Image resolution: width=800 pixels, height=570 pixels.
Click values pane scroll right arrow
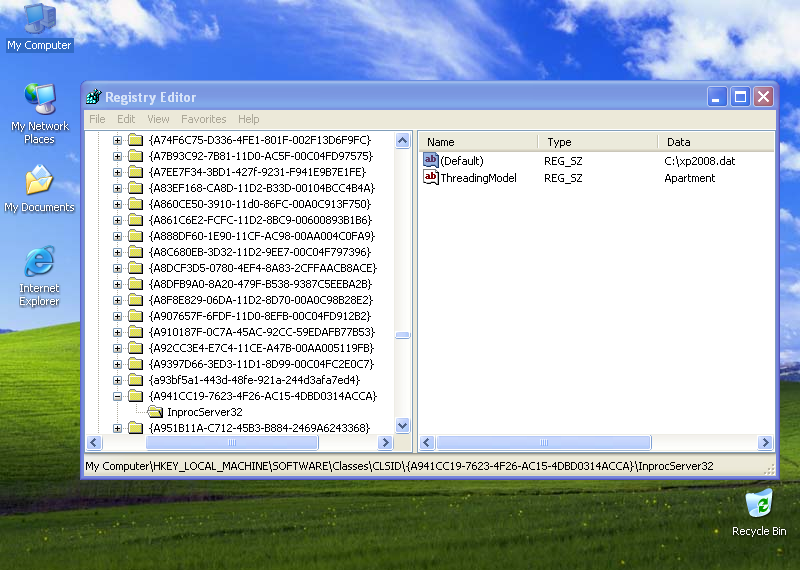coord(765,442)
